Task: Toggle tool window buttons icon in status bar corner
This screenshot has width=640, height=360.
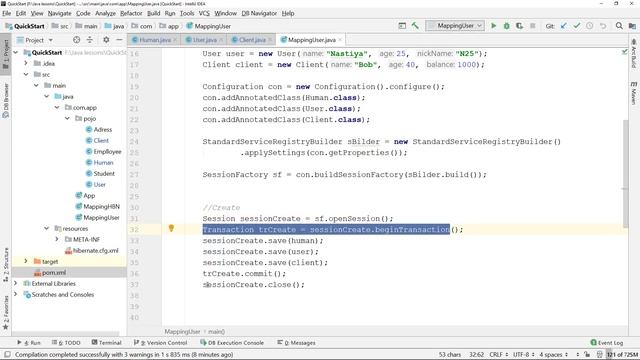Action: 7,355
